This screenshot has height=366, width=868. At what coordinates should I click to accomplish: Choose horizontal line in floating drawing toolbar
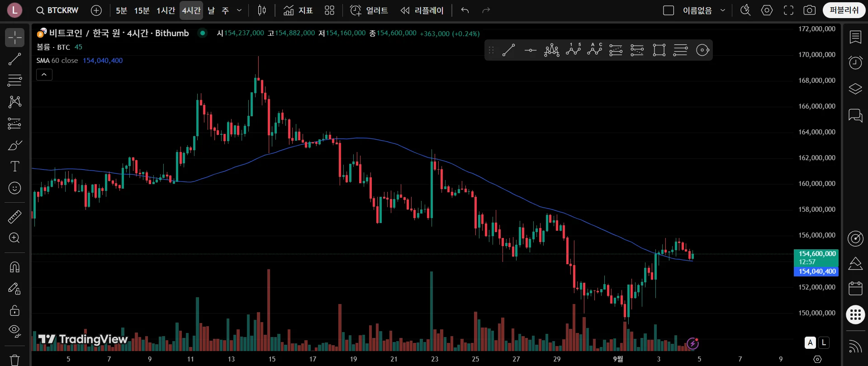[x=530, y=50]
